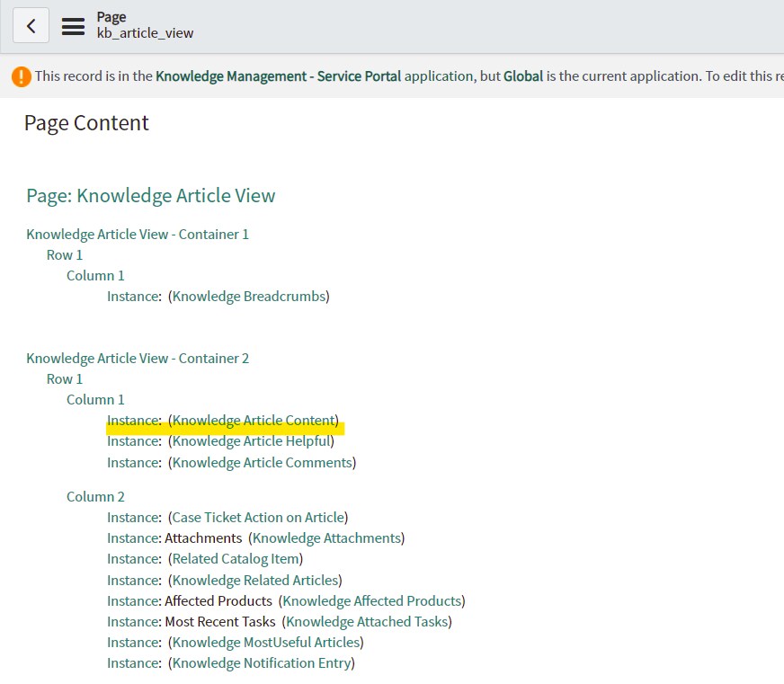Open the hamburger context menu icon
784x684 pixels.
[x=73, y=26]
